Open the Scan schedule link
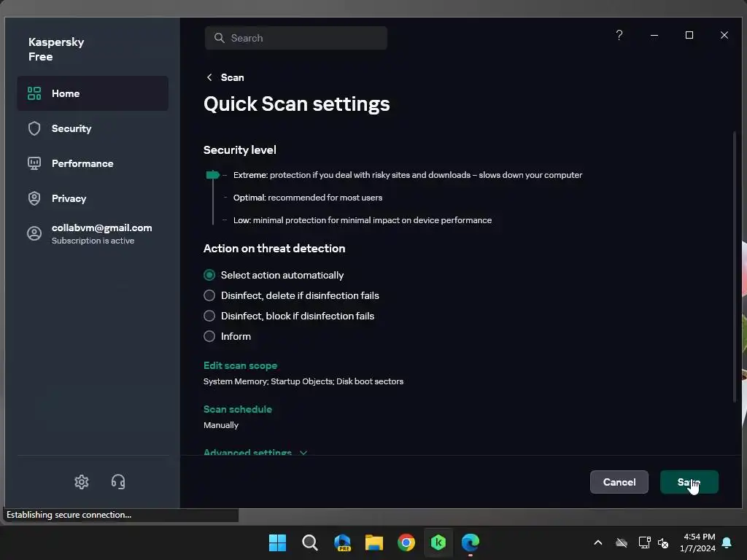The width and height of the screenshot is (747, 560). pos(238,409)
